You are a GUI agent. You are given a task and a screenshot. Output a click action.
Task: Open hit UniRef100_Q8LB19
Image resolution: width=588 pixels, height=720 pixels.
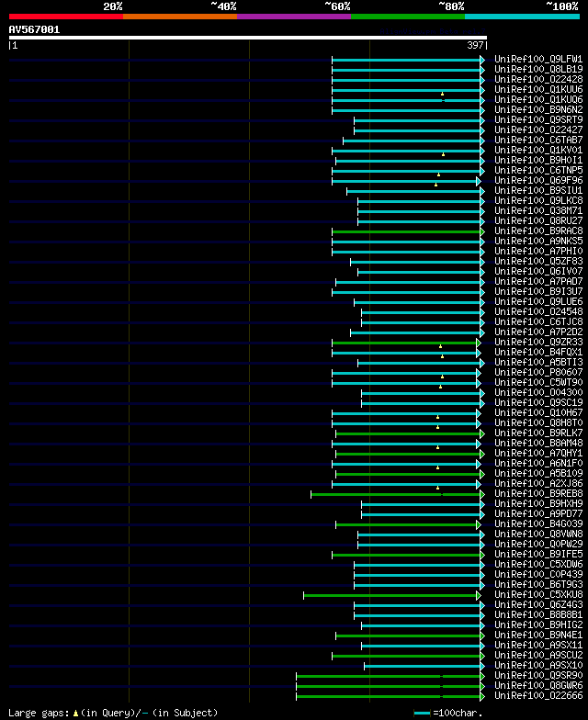[x=538, y=70]
